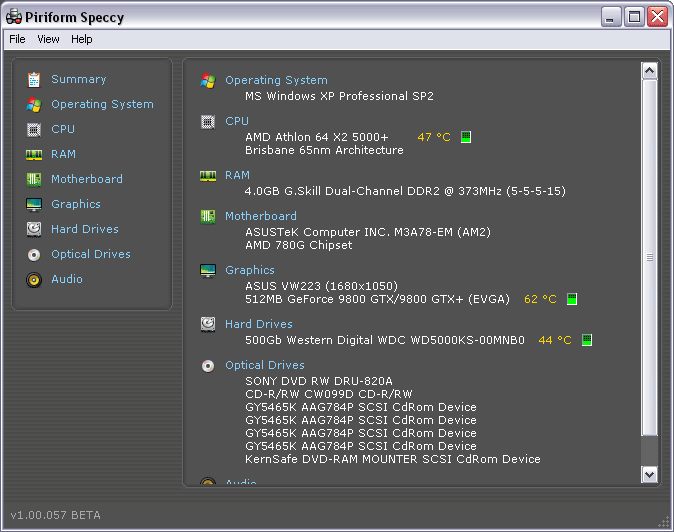
Task: Click scrollbar up arrow in main panel
Action: pos(649,70)
